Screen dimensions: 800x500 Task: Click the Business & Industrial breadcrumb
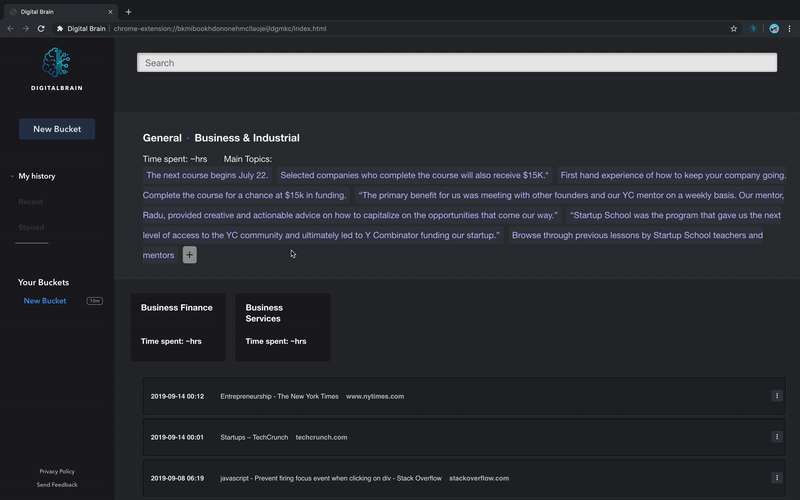point(247,138)
